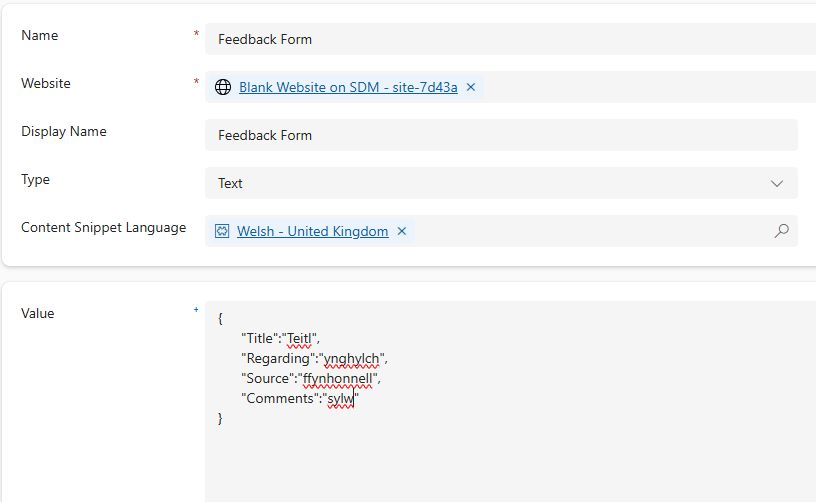Click the language entity icon beside Welsh
Image resolution: width=816 pixels, height=502 pixels.
[222, 231]
